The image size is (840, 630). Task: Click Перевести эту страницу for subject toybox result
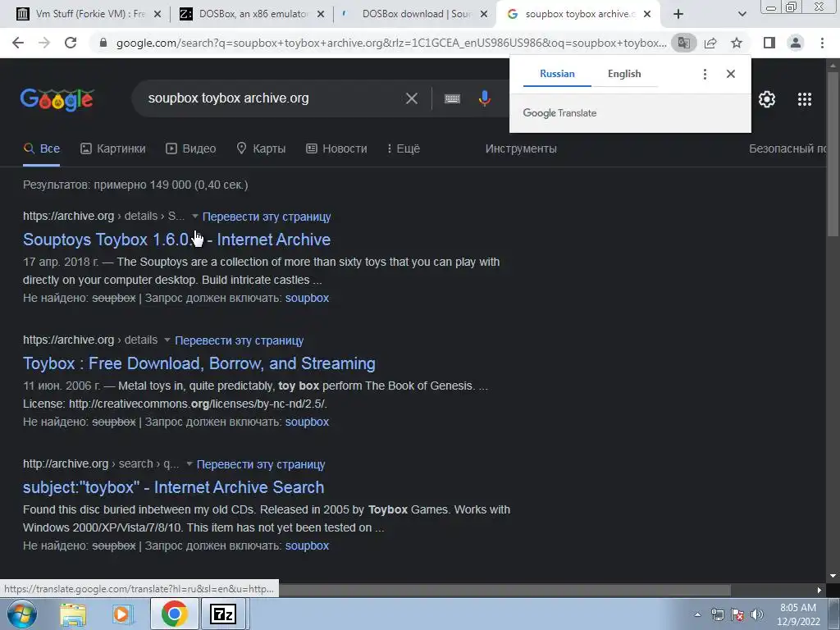pyautogui.click(x=261, y=464)
